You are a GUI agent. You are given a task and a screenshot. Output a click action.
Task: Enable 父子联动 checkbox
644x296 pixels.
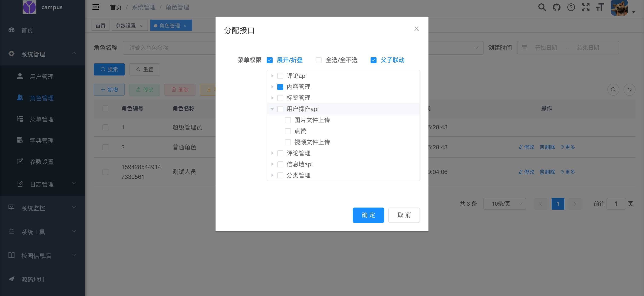[x=372, y=60]
